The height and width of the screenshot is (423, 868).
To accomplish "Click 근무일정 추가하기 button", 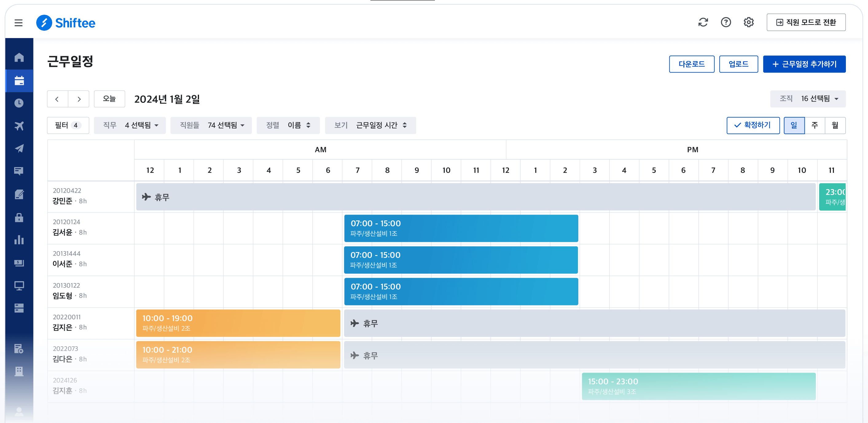I will 804,64.
